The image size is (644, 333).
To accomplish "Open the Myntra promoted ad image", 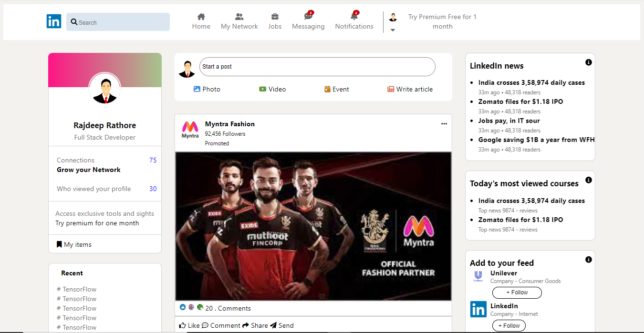I will pyautogui.click(x=313, y=226).
